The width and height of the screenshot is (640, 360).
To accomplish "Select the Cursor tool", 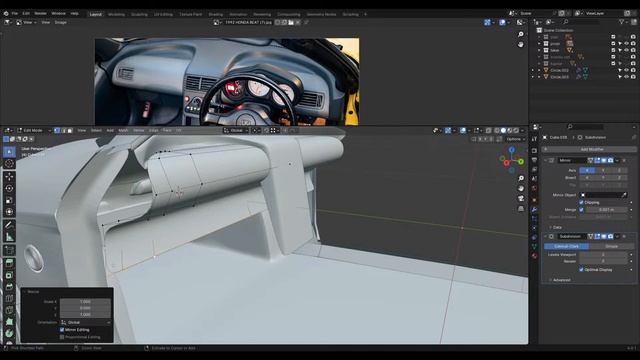I will tap(9, 164).
